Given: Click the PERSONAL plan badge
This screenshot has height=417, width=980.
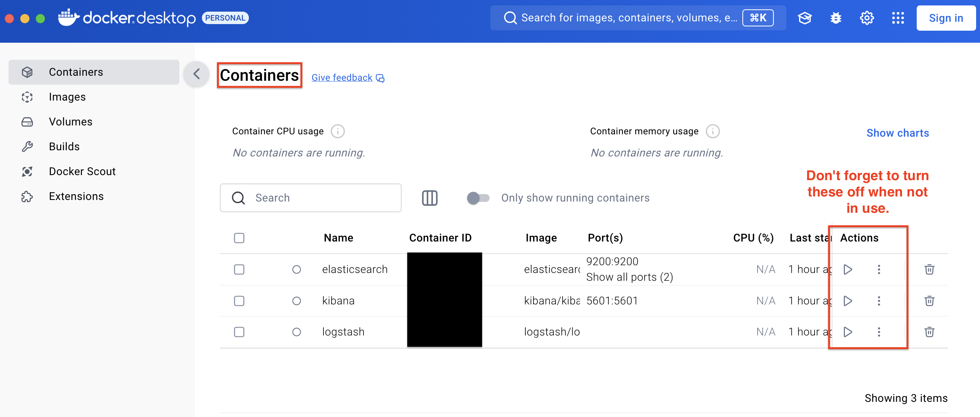Looking at the screenshot, I should coord(225,18).
